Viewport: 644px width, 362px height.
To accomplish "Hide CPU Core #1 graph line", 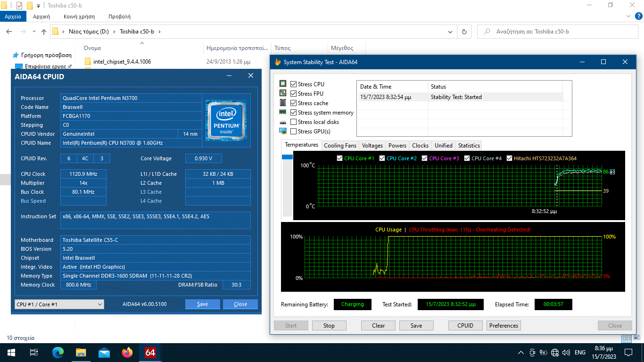I will pyautogui.click(x=340, y=158).
